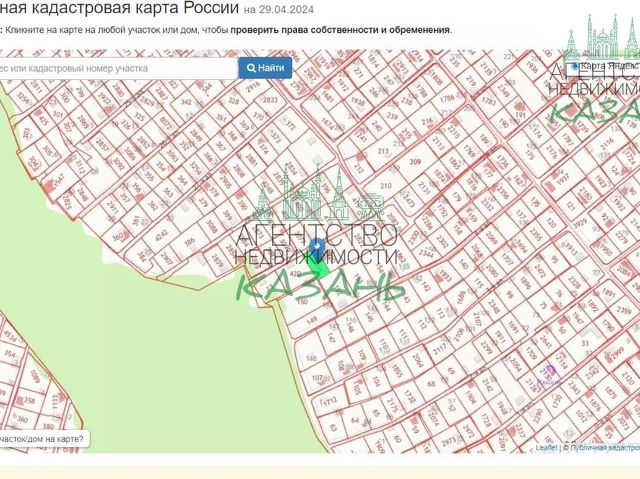The width and height of the screenshot is (640, 479).
Task: Select parcel 2839 on the map
Action: [x=218, y=259]
